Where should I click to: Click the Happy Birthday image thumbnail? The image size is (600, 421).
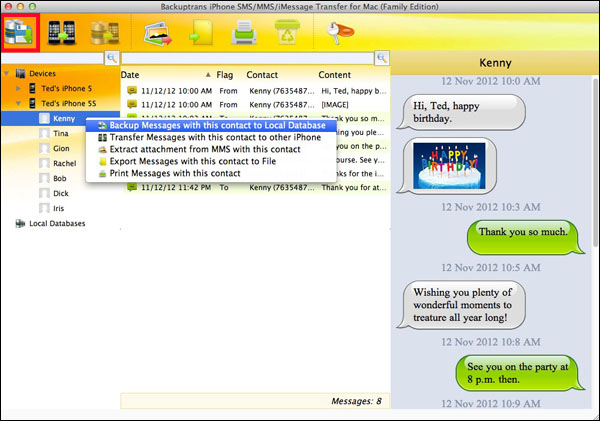pos(449,166)
